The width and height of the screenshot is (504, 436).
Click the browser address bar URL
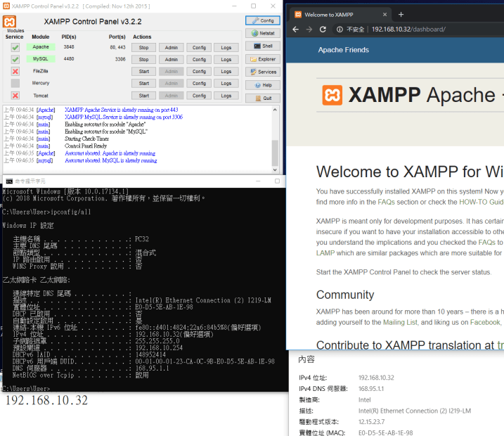pos(408,30)
